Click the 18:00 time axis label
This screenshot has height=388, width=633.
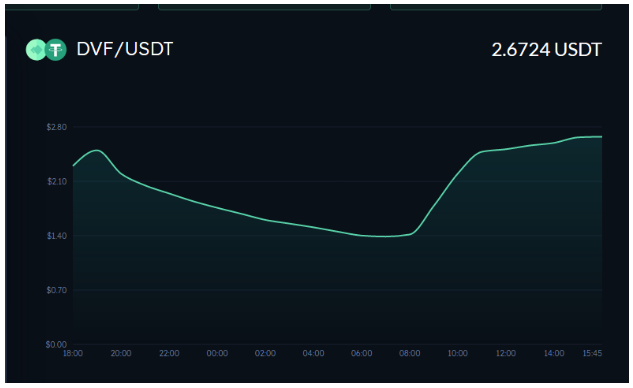coord(73,353)
